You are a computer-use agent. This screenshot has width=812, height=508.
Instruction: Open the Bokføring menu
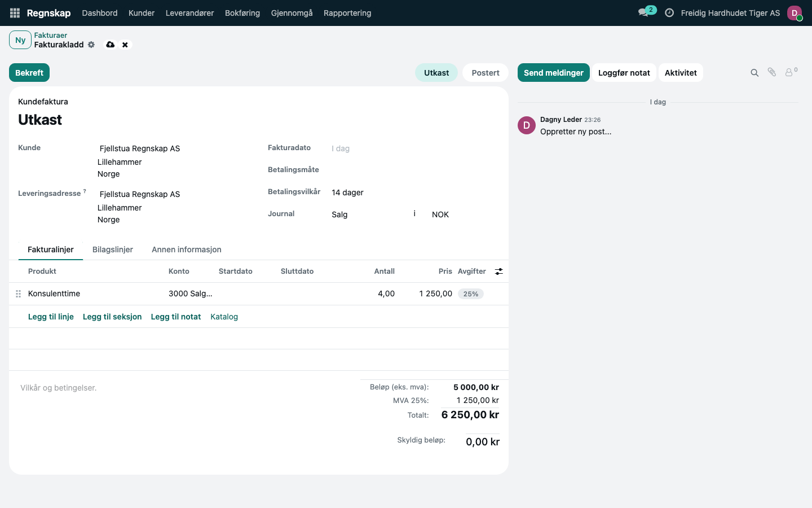coord(242,13)
